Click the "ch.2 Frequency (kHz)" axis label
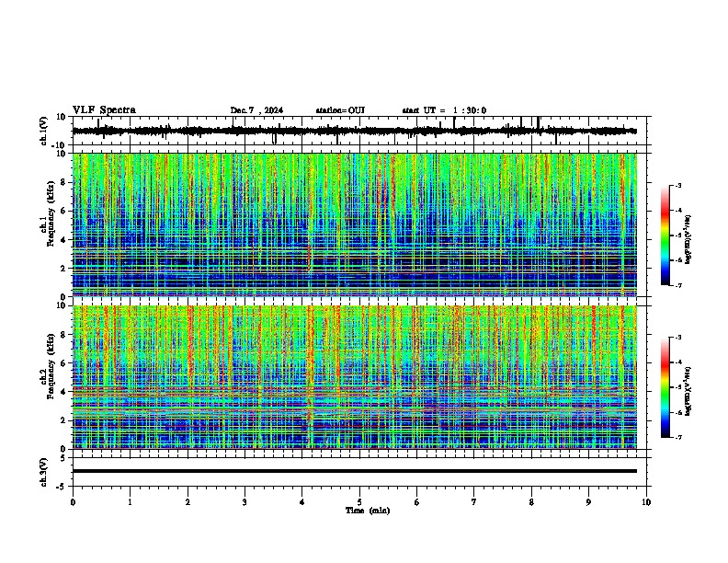This screenshot has width=728, height=563. tap(47, 366)
